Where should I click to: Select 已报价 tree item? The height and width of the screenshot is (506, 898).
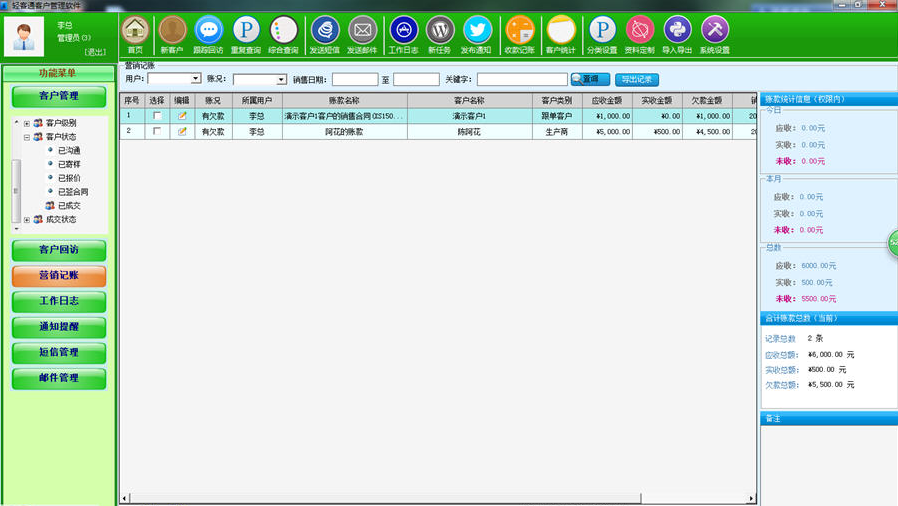[x=69, y=178]
